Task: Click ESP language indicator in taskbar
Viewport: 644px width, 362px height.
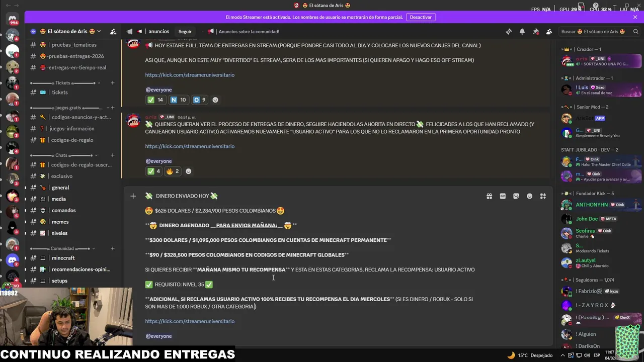Action: click(x=597, y=355)
